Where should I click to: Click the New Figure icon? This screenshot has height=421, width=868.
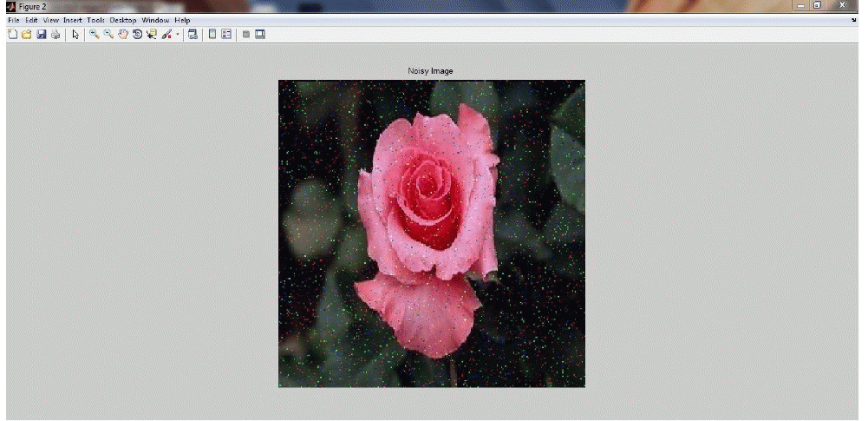tap(12, 35)
